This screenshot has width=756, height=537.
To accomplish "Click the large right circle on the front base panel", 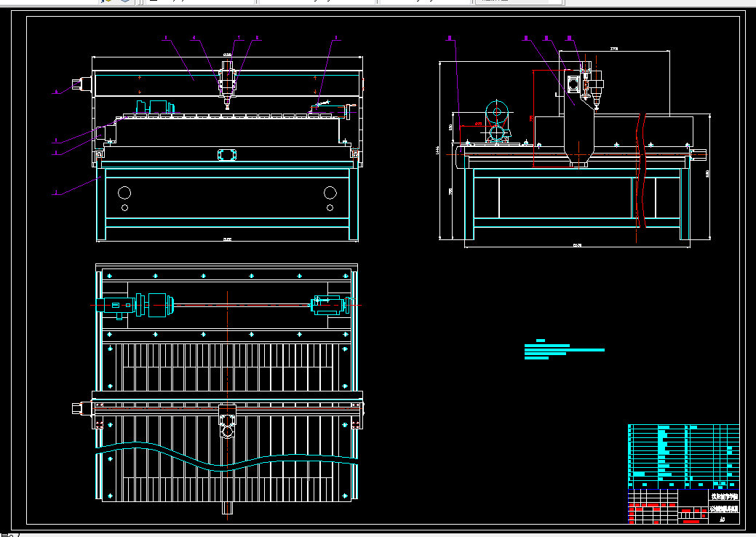I will coord(330,193).
